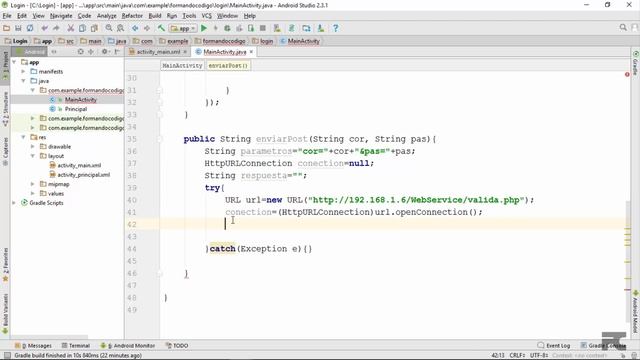Click the AVD Manager icon
This screenshot has width=640, height=360.
click(x=277, y=28)
